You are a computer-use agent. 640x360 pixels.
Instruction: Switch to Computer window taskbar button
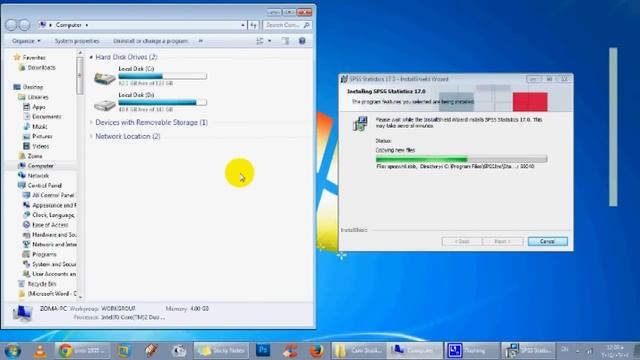coord(414,351)
